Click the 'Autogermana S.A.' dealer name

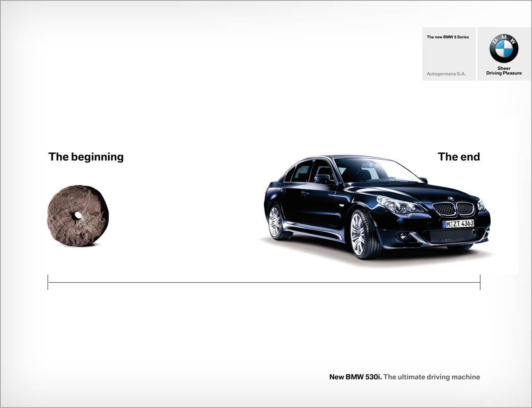[x=446, y=74]
